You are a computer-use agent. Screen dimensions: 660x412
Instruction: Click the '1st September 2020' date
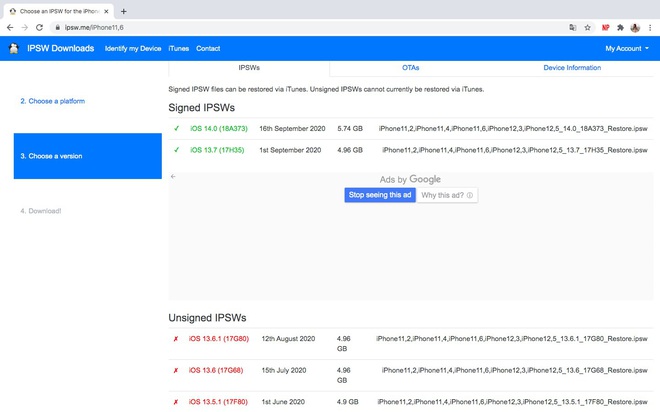coord(290,150)
